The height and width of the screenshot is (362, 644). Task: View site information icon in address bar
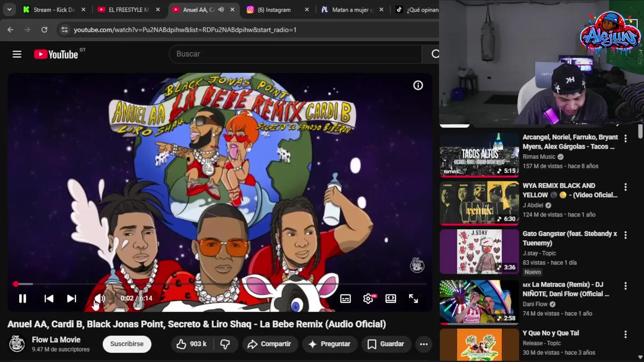64,30
